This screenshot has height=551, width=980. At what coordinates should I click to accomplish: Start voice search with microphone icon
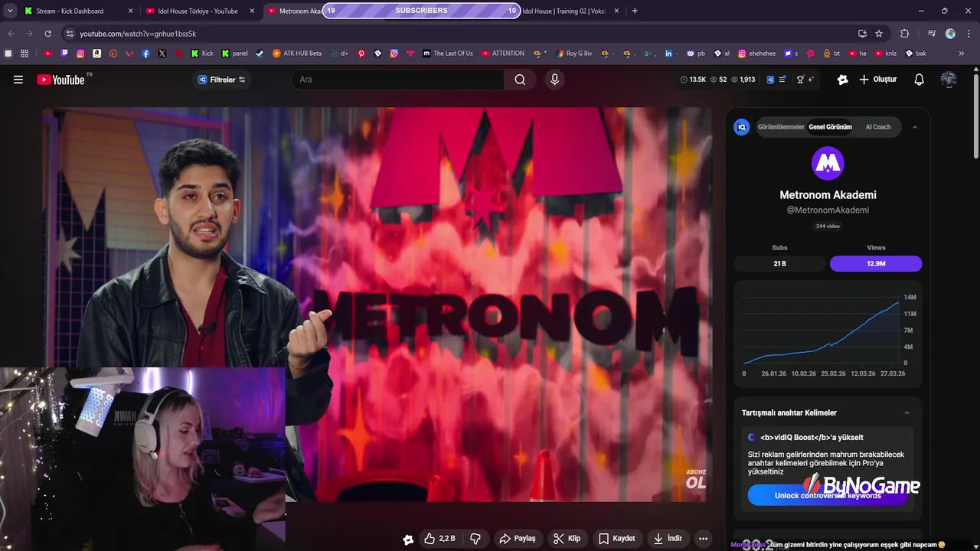coord(555,80)
